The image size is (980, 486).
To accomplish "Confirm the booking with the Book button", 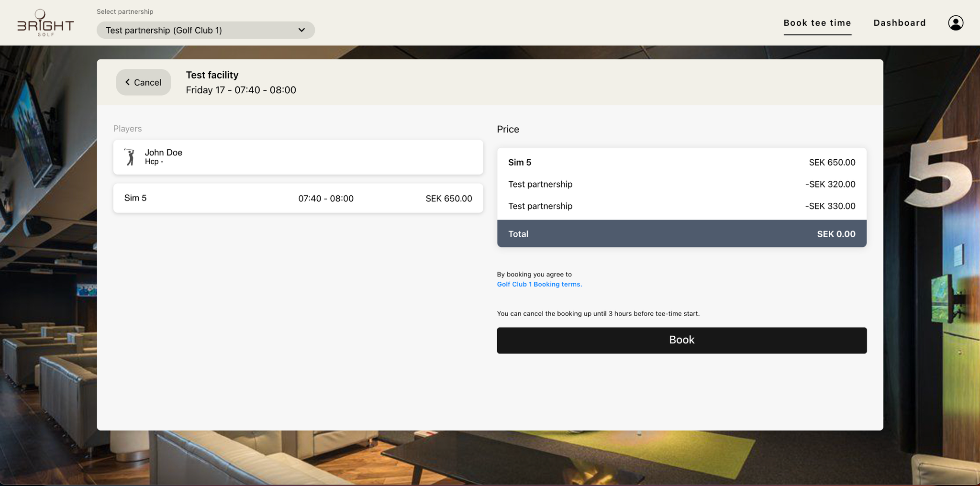I will tap(682, 340).
